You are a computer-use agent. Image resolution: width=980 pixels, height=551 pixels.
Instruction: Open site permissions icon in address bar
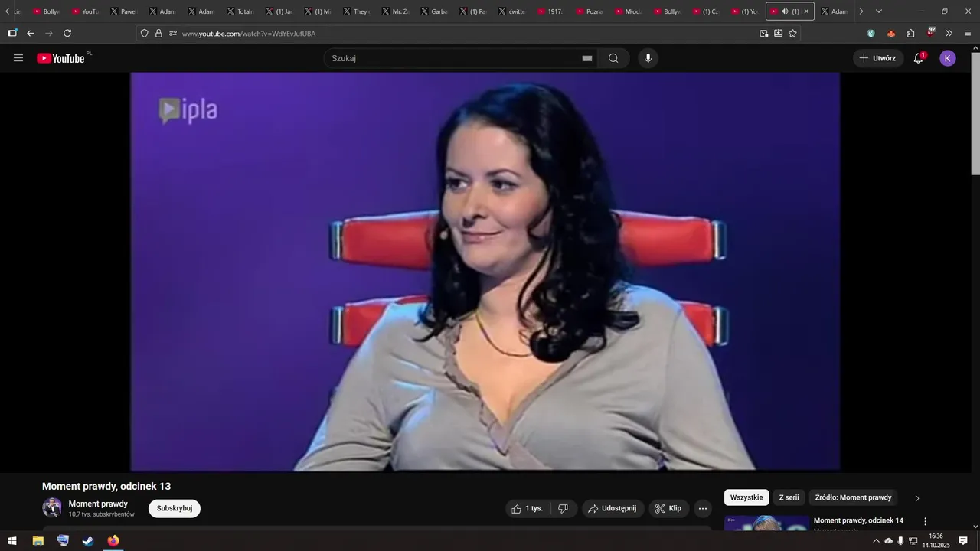coord(173,34)
